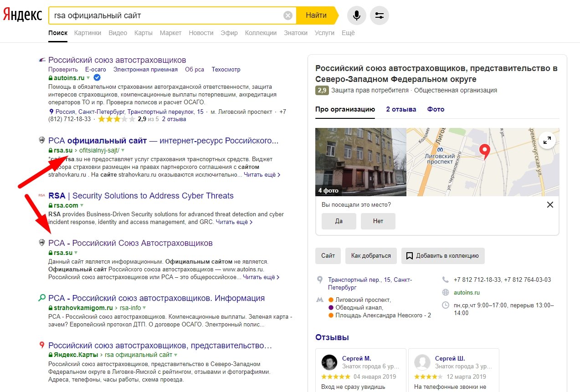The width and height of the screenshot is (580, 392).
Task: Open the building photo thumbnail labeled '4 фото'
Action: click(361, 162)
